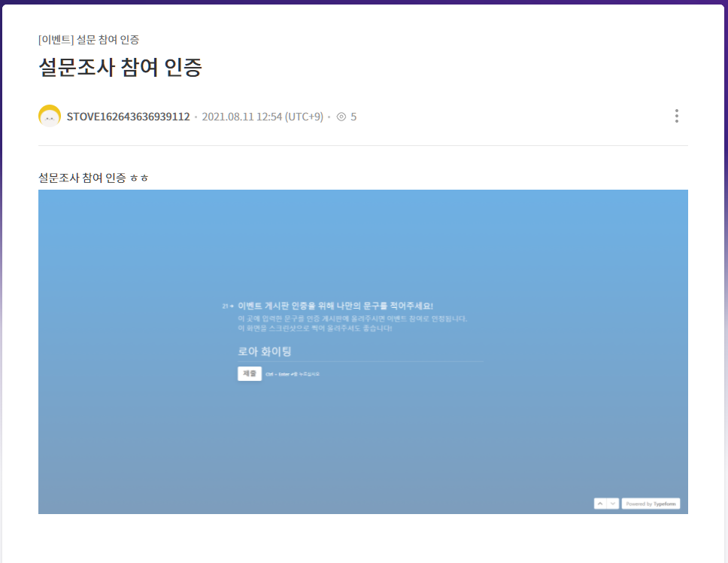Viewport: 728px width, 563px height.
Task: Click the 로아 화이팅 answer field
Action: [x=359, y=351]
